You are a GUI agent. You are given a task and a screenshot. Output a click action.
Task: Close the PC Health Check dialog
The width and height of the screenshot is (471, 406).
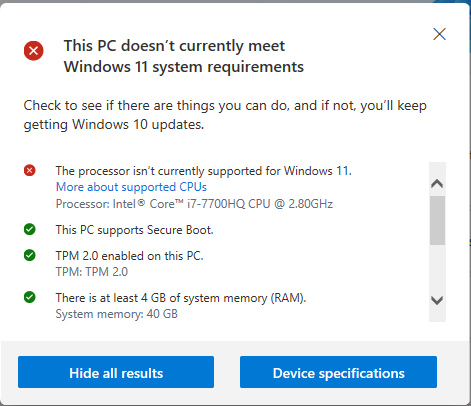tap(439, 34)
